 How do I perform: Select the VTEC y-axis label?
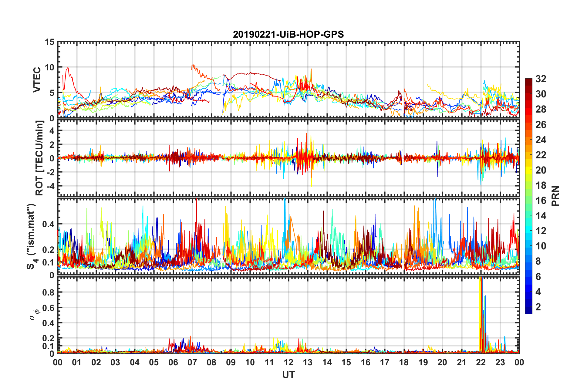(37, 80)
